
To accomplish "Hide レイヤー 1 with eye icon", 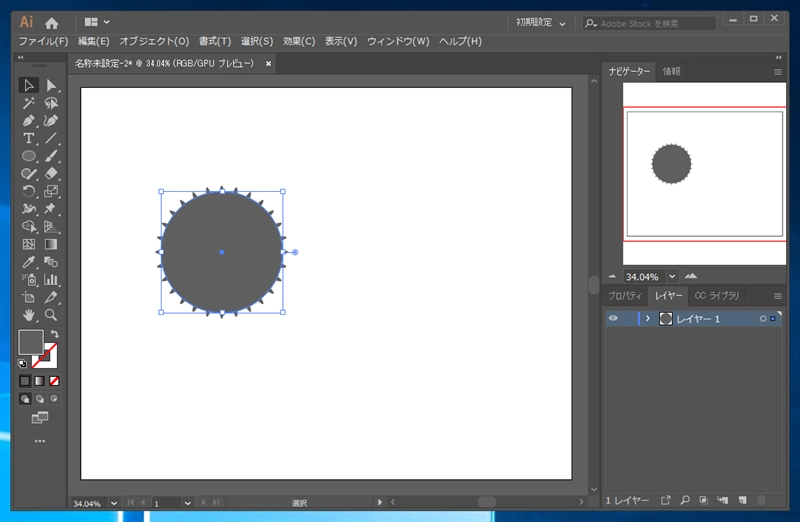I will pyautogui.click(x=613, y=318).
